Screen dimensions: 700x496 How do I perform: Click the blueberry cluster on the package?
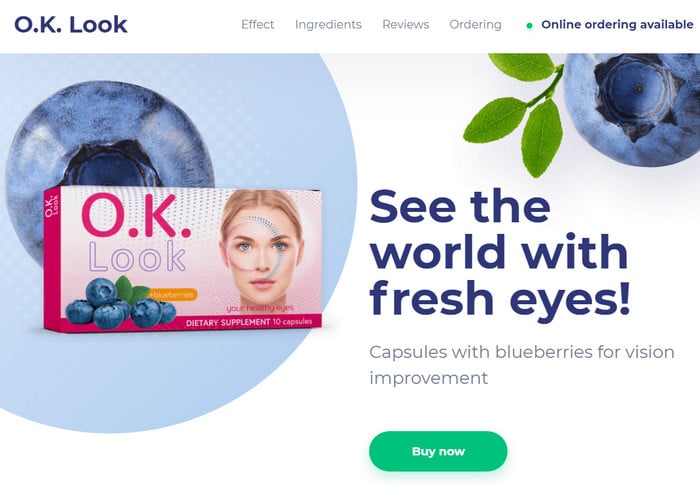[x=121, y=303]
